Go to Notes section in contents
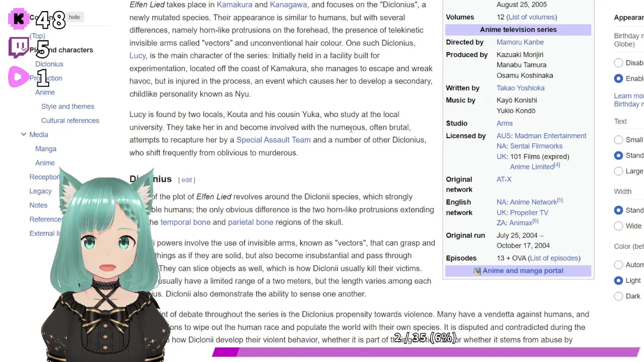The width and height of the screenshot is (644, 362). click(x=38, y=205)
